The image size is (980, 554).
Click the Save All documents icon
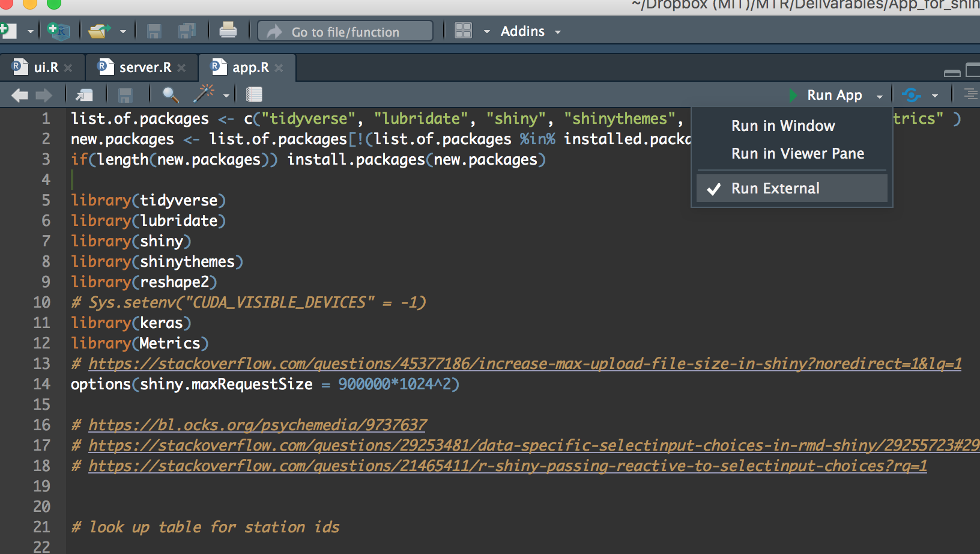coord(187,31)
